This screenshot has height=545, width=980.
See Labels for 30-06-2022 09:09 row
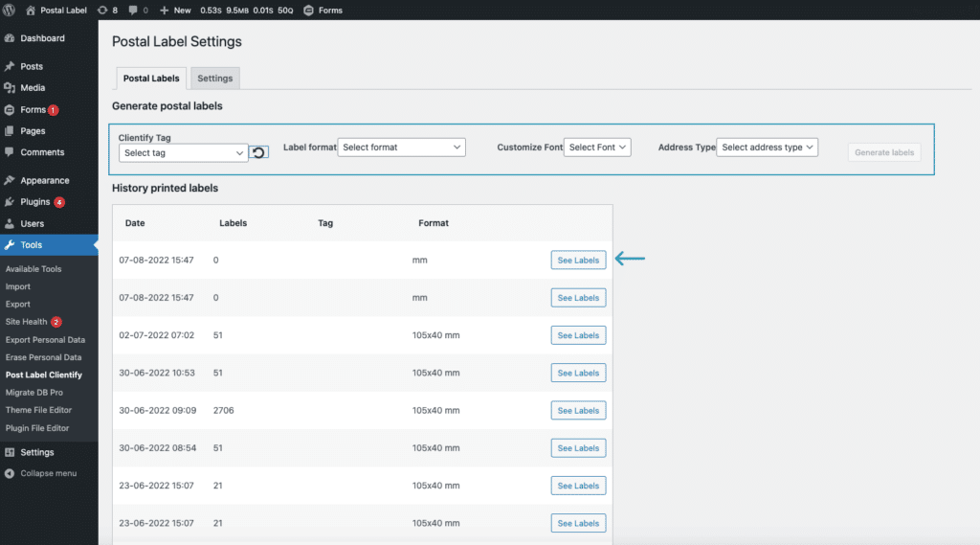[x=578, y=411]
